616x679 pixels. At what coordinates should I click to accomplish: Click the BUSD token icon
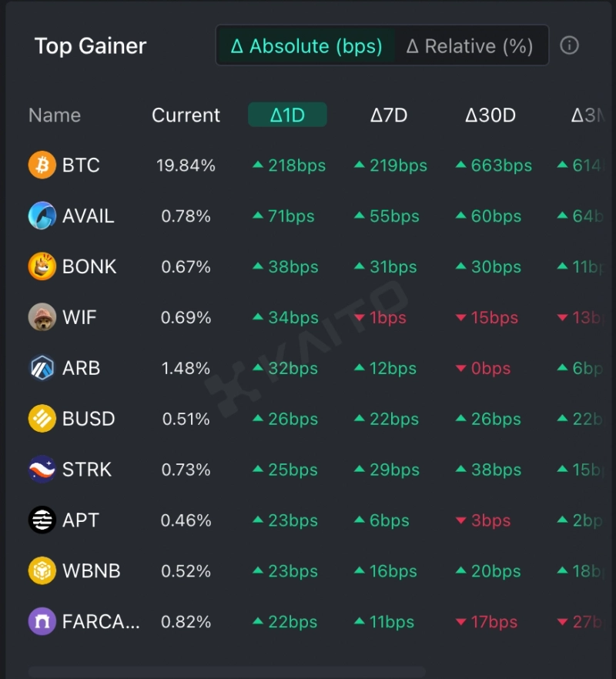tap(42, 419)
